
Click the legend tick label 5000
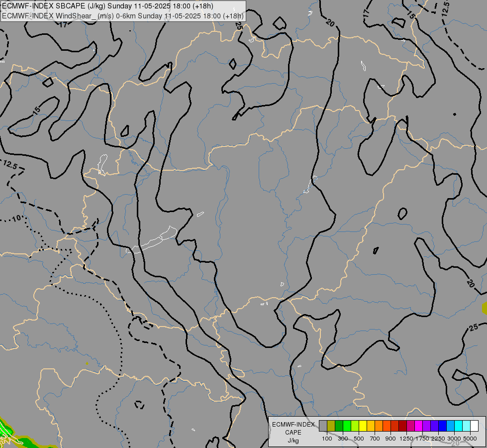point(470,439)
